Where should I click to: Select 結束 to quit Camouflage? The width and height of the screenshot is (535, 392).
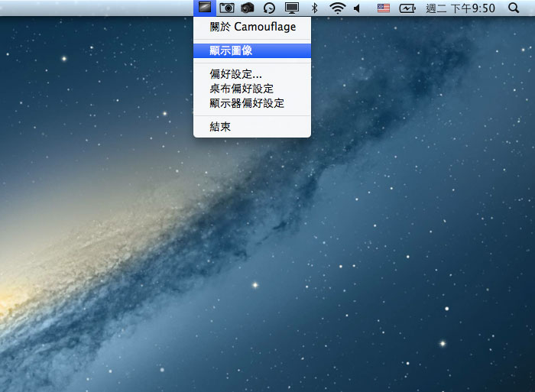tap(252, 127)
